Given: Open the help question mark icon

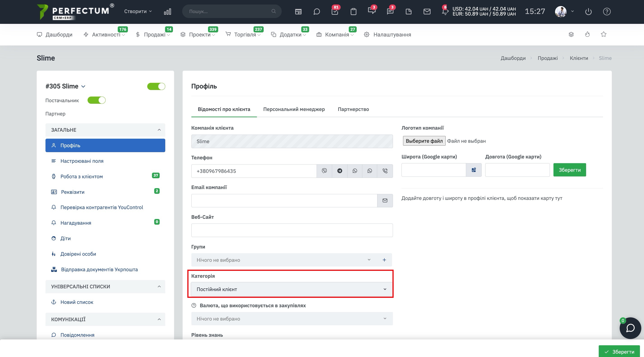Looking at the screenshot, I should click(x=607, y=11).
